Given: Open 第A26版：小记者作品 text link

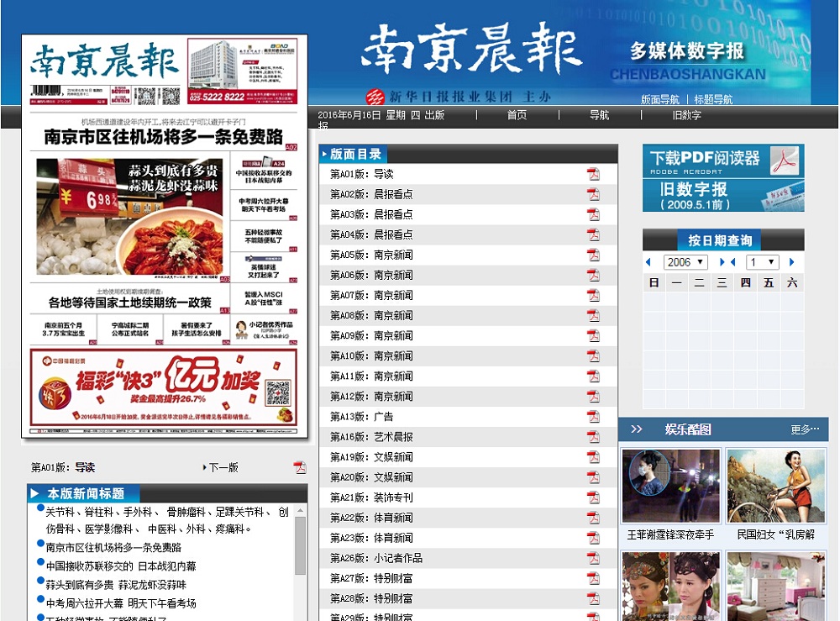Looking at the screenshot, I should click(x=376, y=558).
